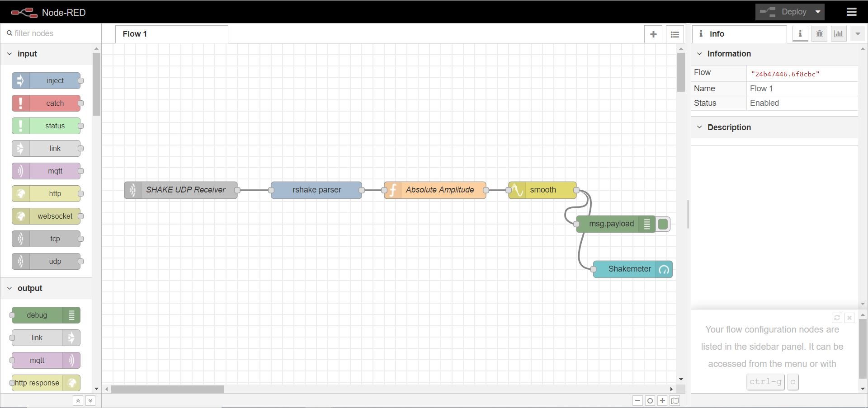Toggle the navigator map view
This screenshot has height=408, width=868.
tap(675, 401)
